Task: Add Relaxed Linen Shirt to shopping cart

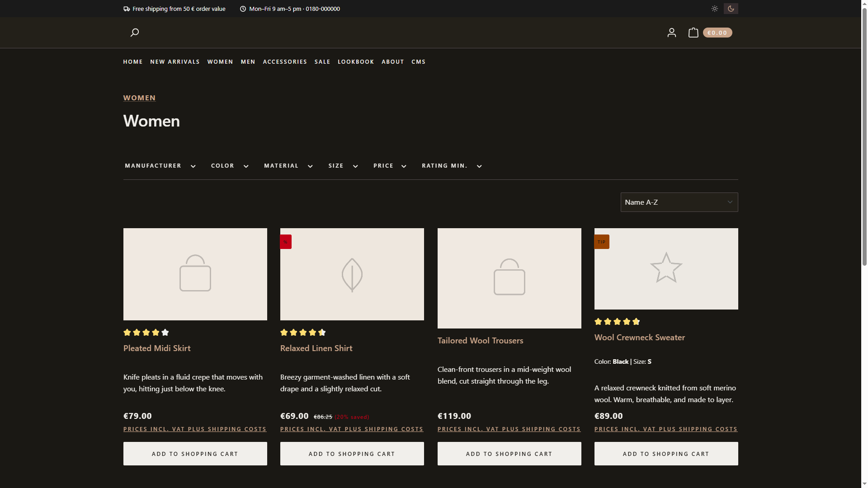Action: tap(352, 454)
